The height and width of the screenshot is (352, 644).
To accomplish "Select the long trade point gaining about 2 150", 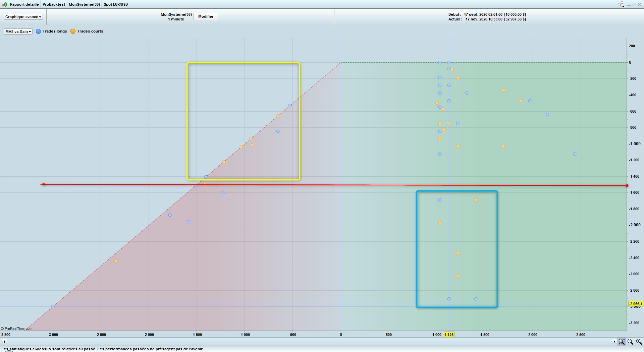I will 547,114.
